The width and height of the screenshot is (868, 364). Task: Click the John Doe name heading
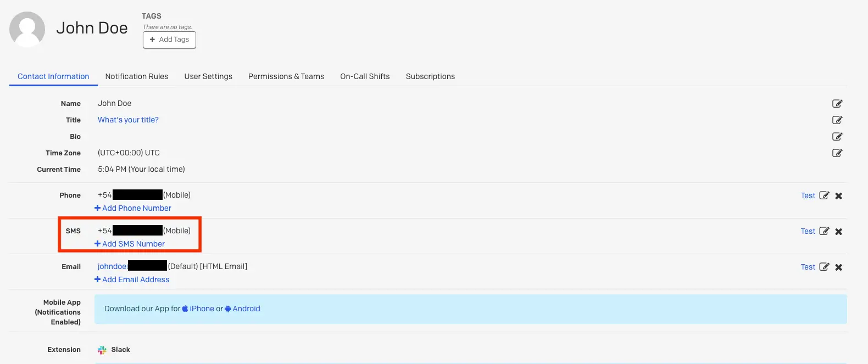[x=92, y=28]
